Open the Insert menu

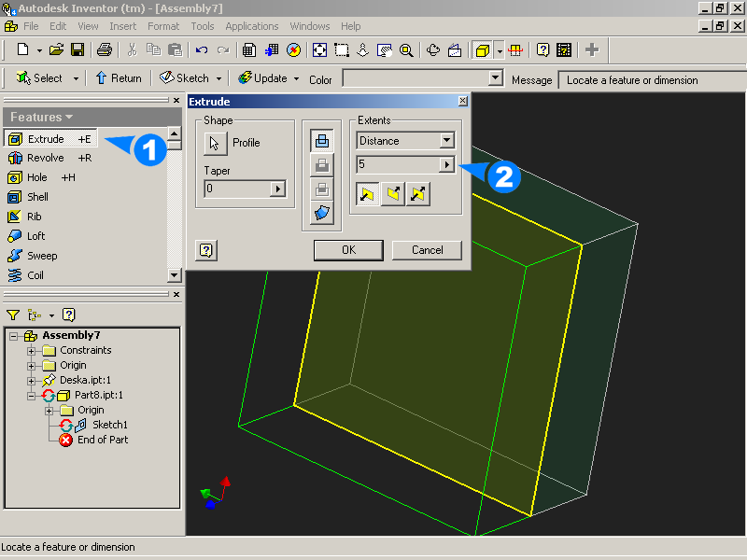tap(123, 26)
